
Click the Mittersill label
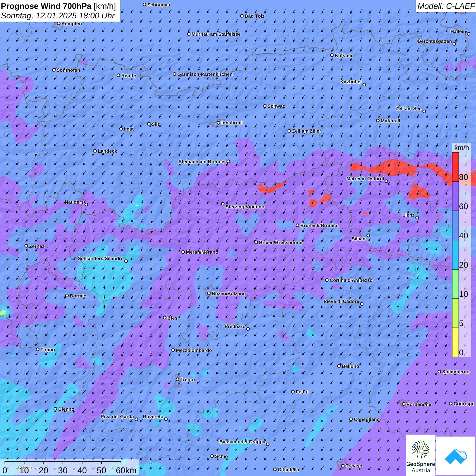tap(390, 121)
